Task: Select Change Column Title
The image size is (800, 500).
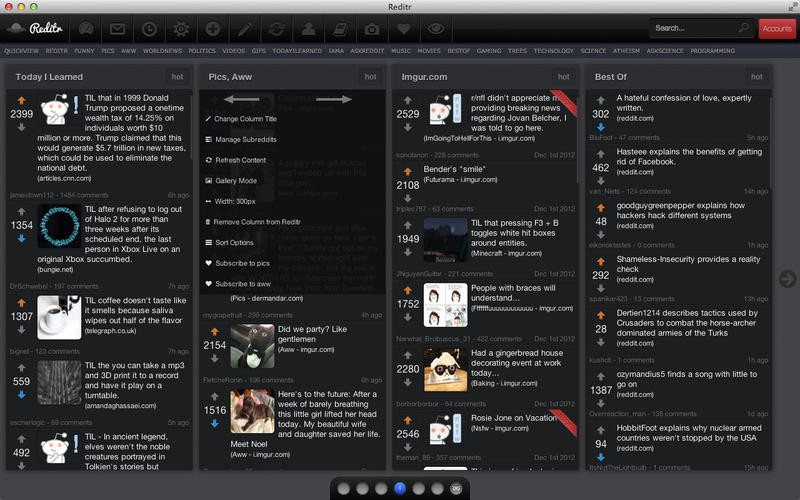Action: (x=241, y=119)
